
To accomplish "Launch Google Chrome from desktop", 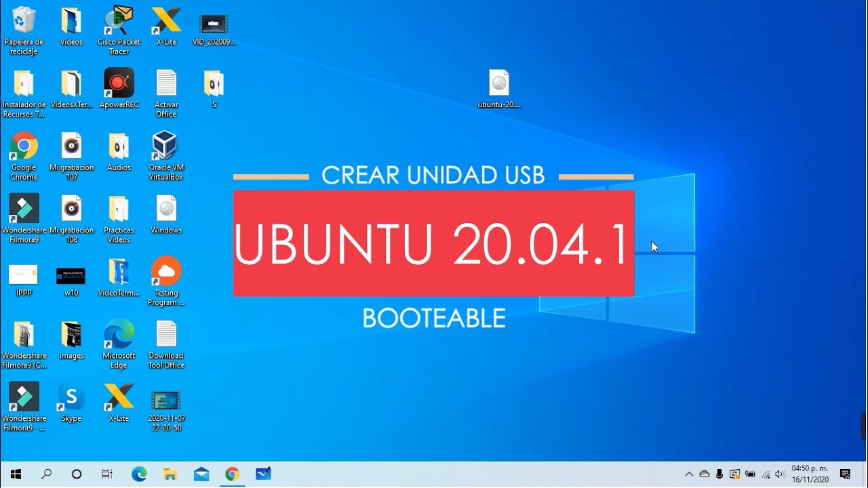I will tap(24, 157).
